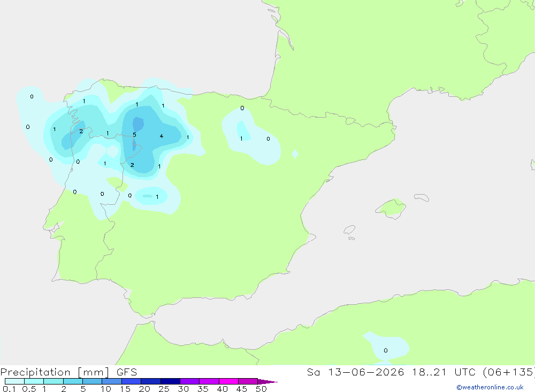Click the legend label '10'
Screen dimensions: 535x392
pos(106,389)
